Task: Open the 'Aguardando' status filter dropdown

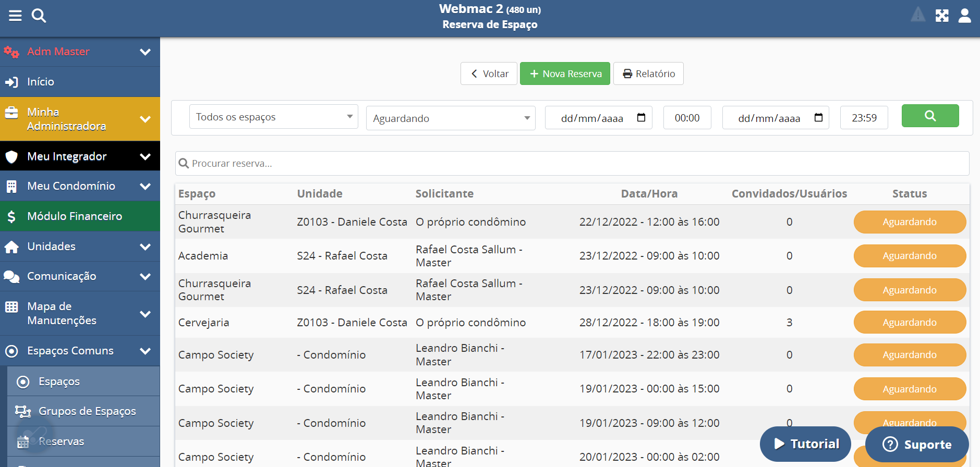Action: [x=451, y=118]
